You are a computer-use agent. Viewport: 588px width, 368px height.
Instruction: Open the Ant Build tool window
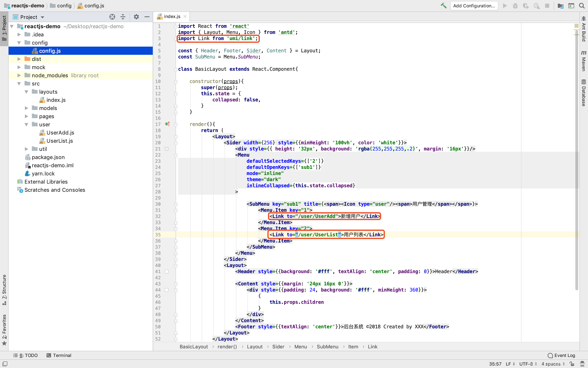click(x=584, y=29)
